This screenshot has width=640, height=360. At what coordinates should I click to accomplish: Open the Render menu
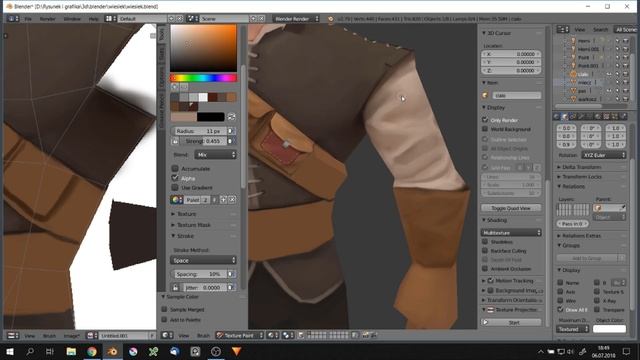tap(47, 19)
